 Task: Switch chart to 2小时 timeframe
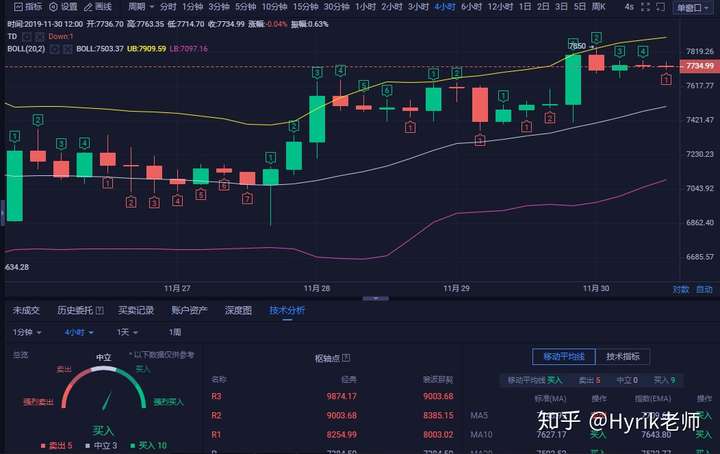(x=392, y=7)
